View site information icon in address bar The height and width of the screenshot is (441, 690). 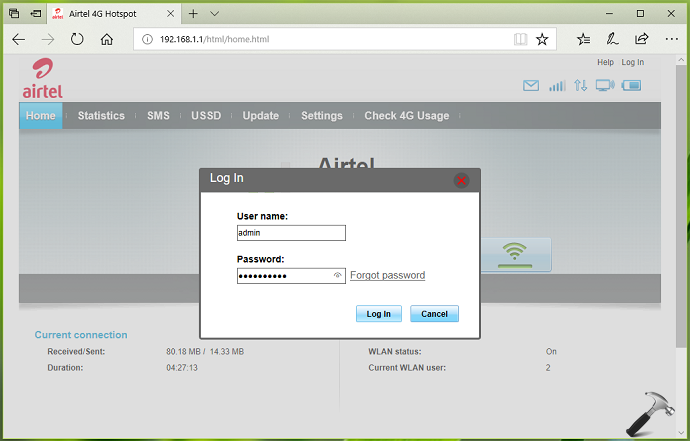point(147,39)
